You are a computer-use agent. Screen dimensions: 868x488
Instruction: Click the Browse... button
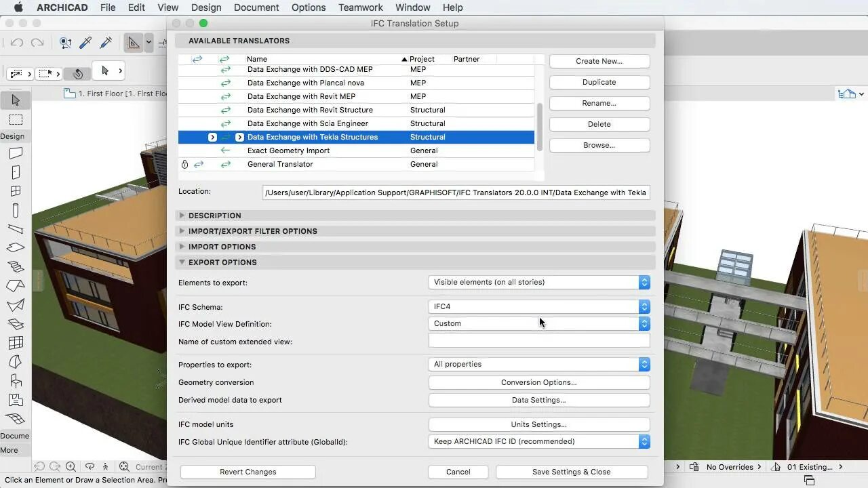point(599,145)
